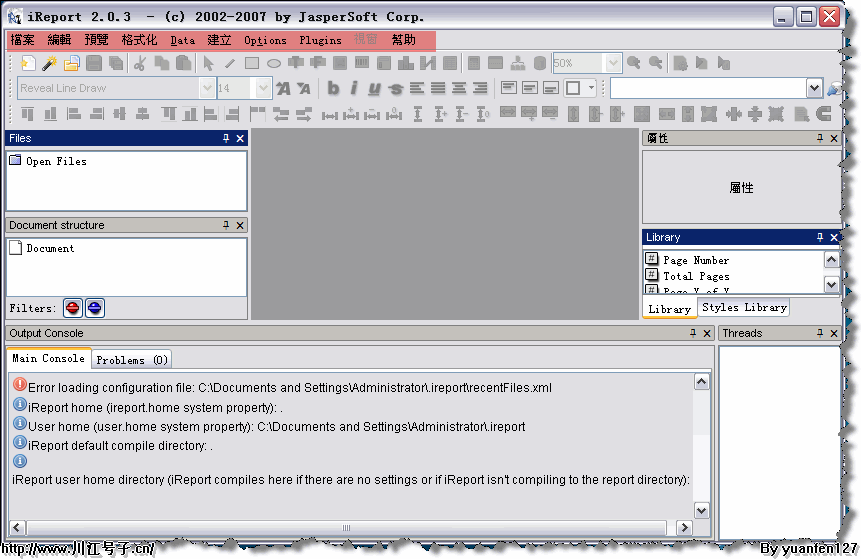Open a report file folder icon
Viewport: 861px width, 559px height.
tap(71, 63)
